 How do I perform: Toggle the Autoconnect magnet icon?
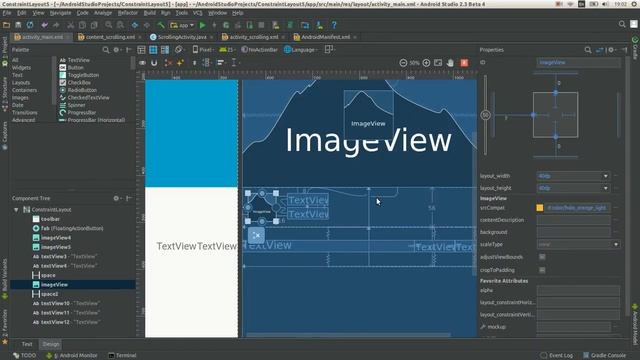[x=154, y=63]
